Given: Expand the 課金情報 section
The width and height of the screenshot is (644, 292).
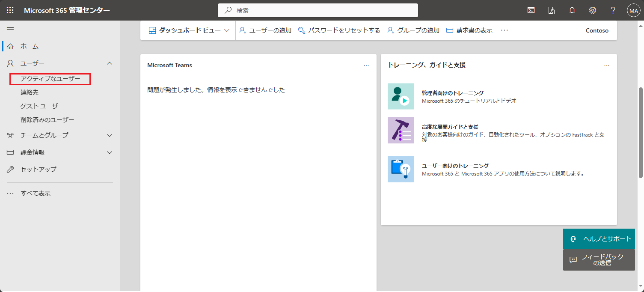Looking at the screenshot, I should [110, 152].
